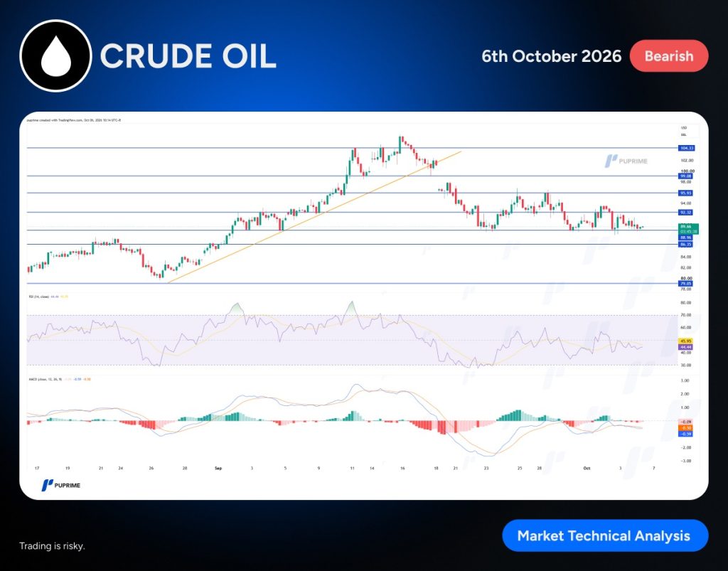The image size is (728, 571).
Task: Click the 70.00 RSI axis tick
Action: [x=686, y=315]
